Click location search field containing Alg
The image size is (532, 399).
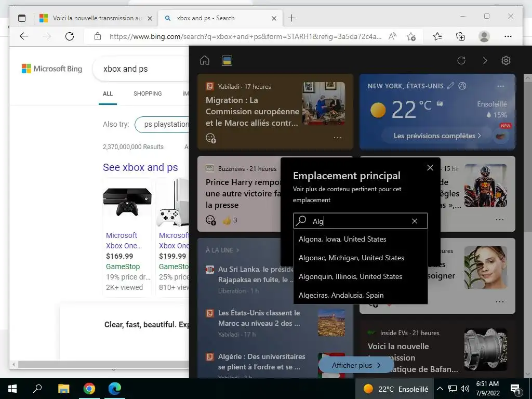361,221
